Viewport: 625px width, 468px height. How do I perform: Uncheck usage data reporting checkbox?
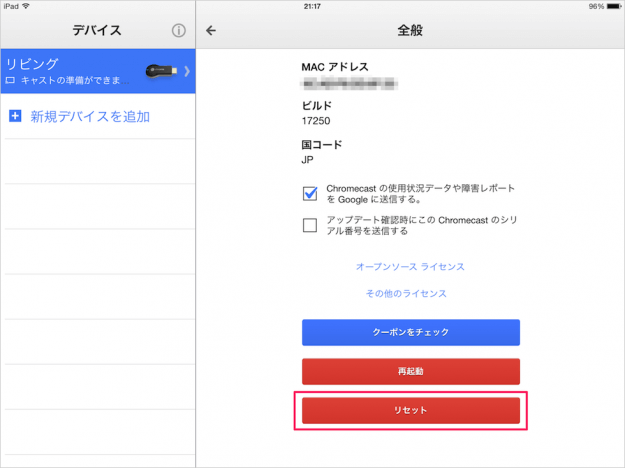tap(310, 193)
